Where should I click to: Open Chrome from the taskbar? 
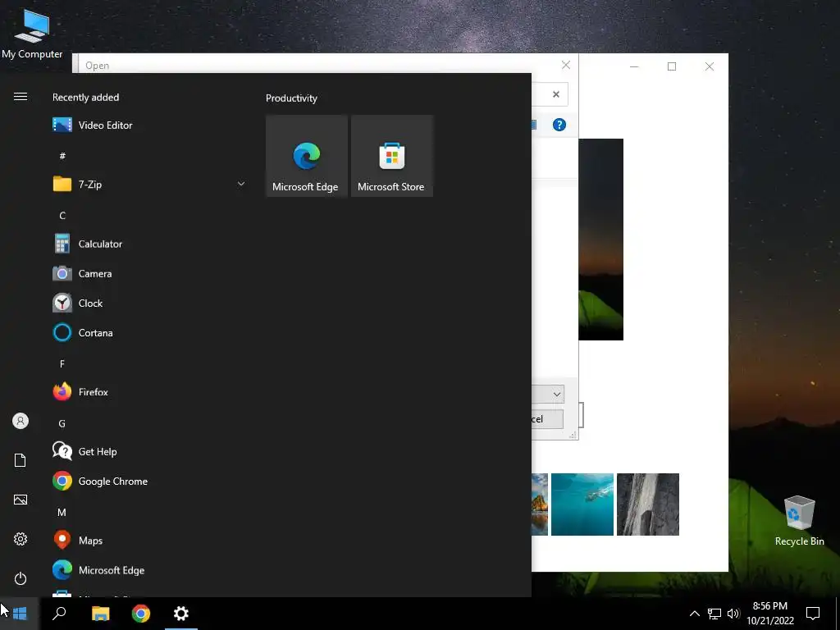click(x=141, y=614)
